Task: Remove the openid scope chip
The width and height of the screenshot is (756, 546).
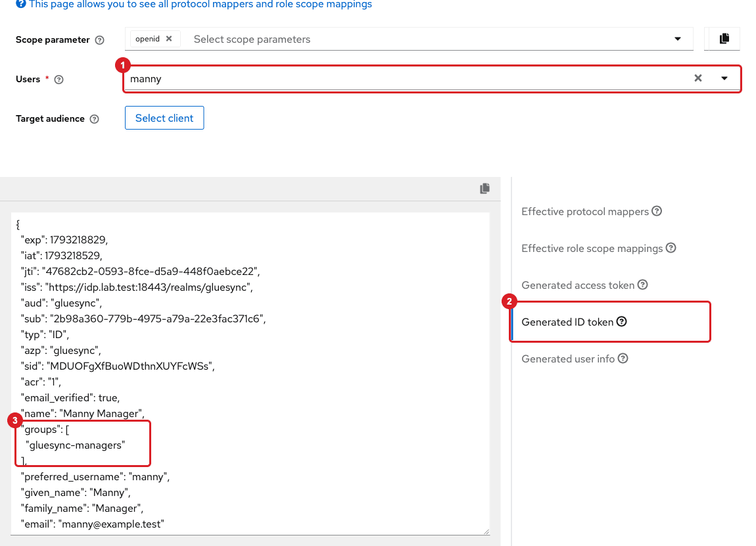Action: pos(169,39)
